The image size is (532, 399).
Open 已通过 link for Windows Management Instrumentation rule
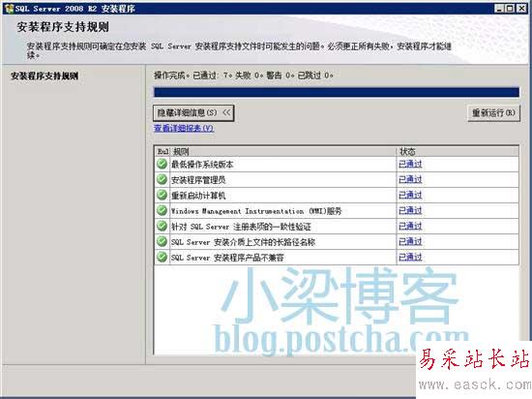[410, 211]
